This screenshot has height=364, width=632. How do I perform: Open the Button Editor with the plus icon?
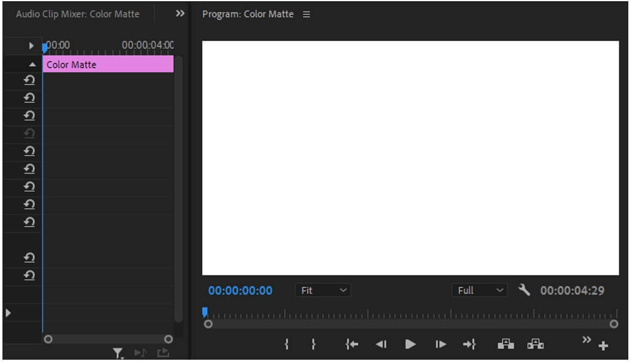tap(604, 344)
